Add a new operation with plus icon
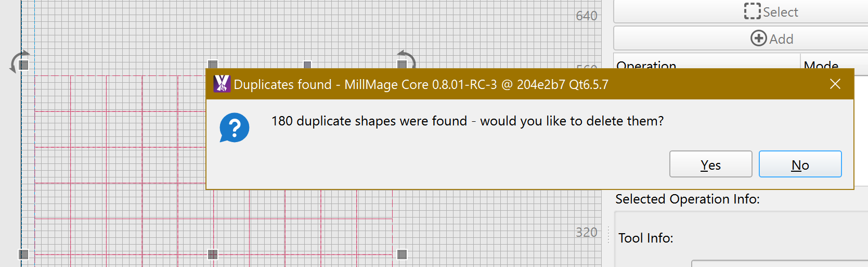The height and width of the screenshot is (267, 868). tap(771, 39)
